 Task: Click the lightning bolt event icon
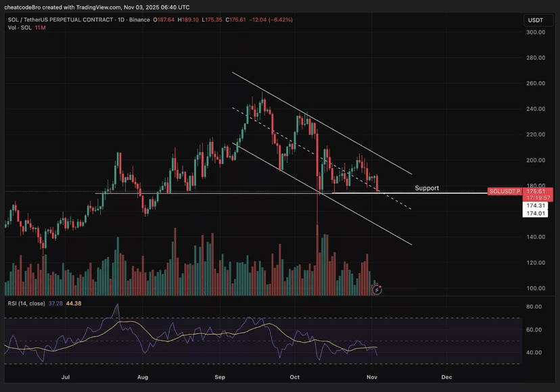coord(377,289)
